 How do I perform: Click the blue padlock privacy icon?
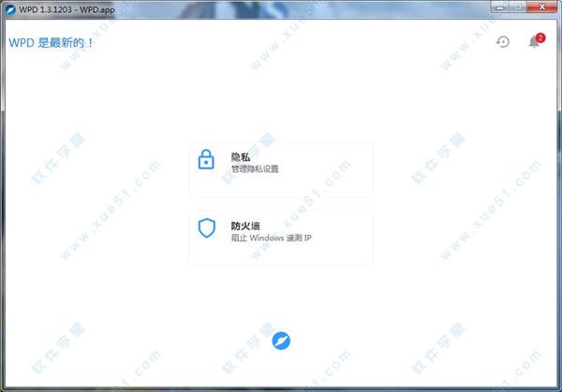[206, 159]
